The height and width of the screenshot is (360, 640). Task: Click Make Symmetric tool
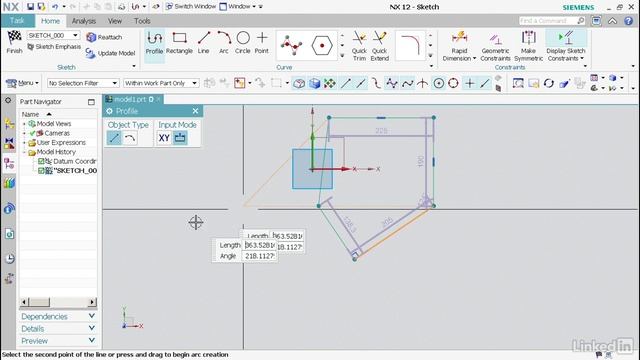[x=529, y=46]
